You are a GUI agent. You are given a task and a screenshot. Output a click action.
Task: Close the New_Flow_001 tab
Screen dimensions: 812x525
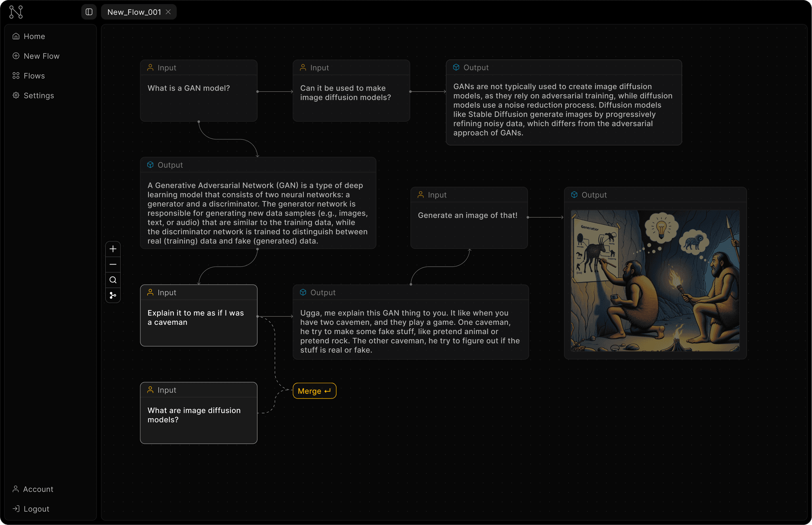pos(169,12)
